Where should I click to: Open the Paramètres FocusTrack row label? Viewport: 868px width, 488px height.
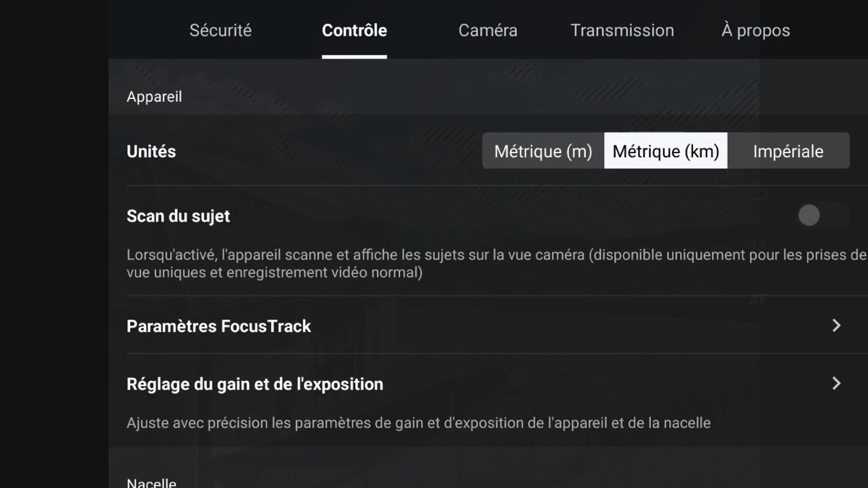tap(218, 326)
